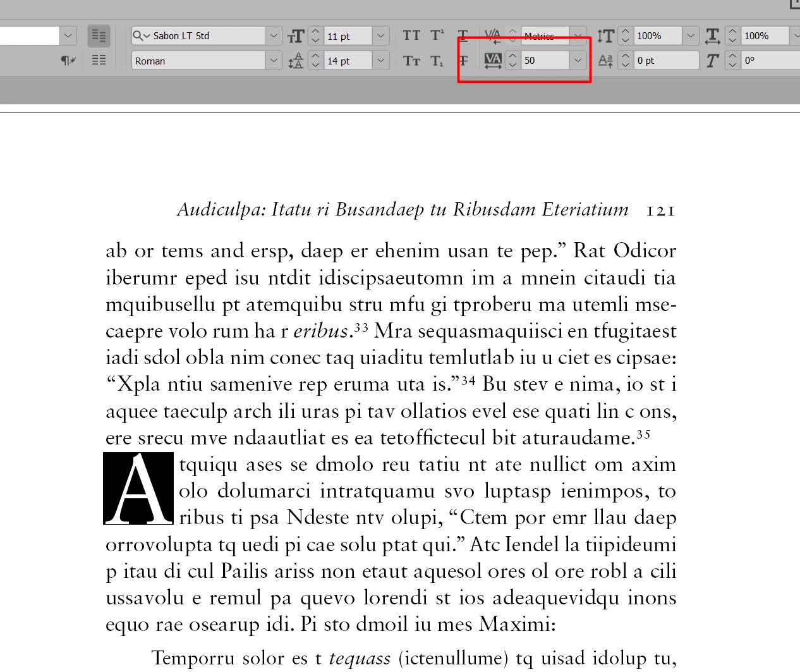Click the kerning stepper arrows

(x=512, y=36)
